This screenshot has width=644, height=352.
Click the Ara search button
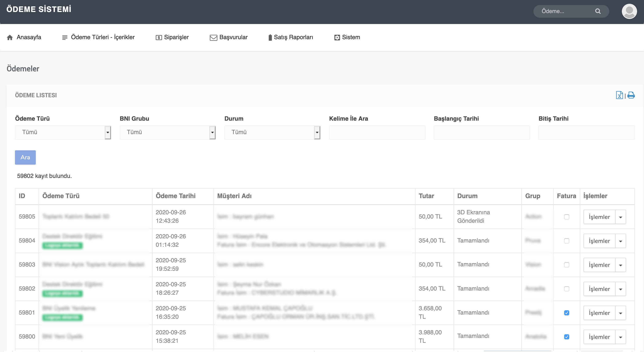(x=25, y=157)
